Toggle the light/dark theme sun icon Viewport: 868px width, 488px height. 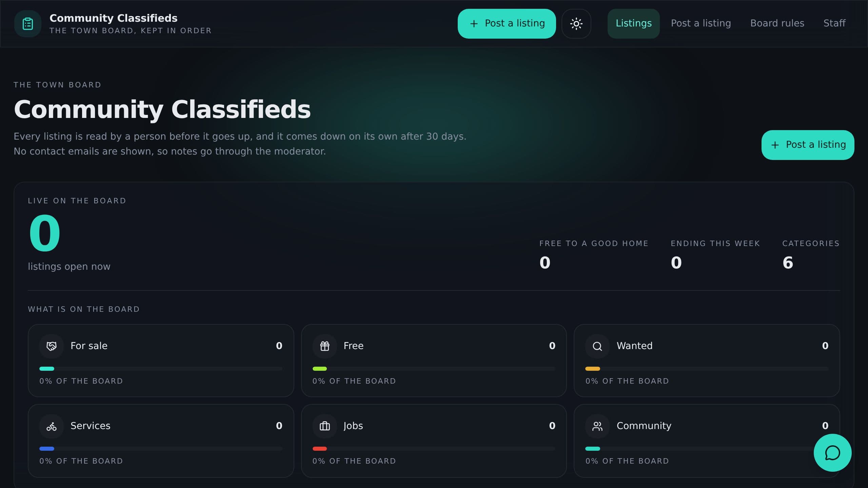576,24
